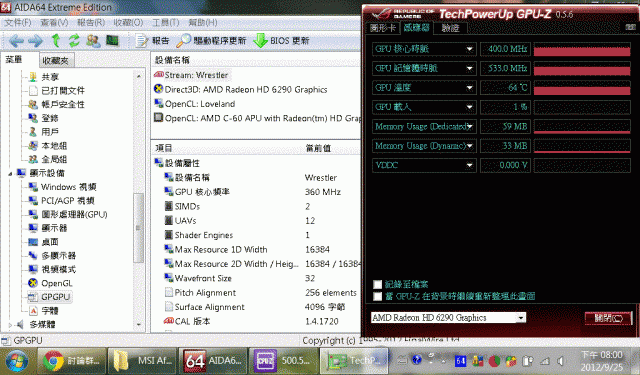Expand the 多媒體 tree node
This screenshot has height=375, width=640.
10,325
